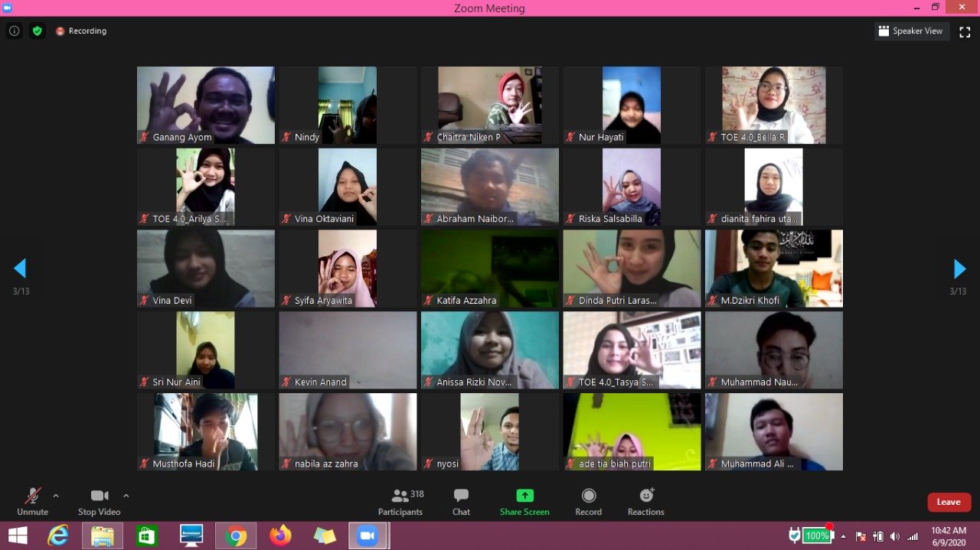Toggle the Record button
This screenshot has height=550, width=980.
[x=588, y=502]
